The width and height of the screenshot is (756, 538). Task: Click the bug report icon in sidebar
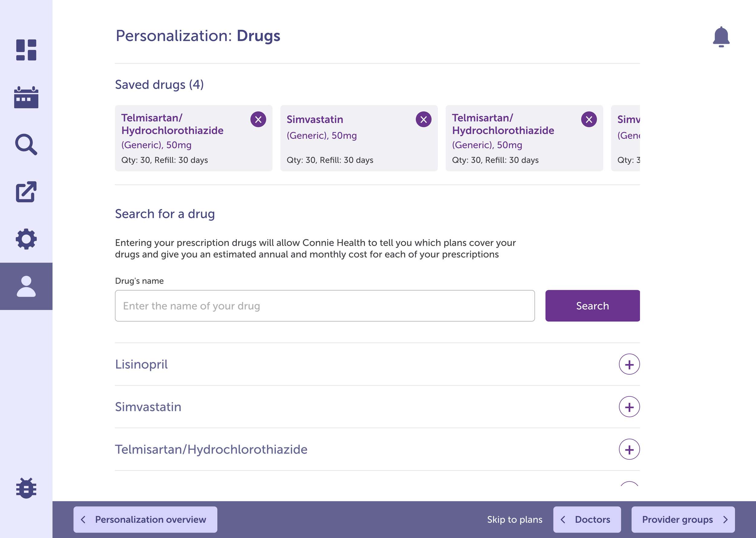point(26,488)
